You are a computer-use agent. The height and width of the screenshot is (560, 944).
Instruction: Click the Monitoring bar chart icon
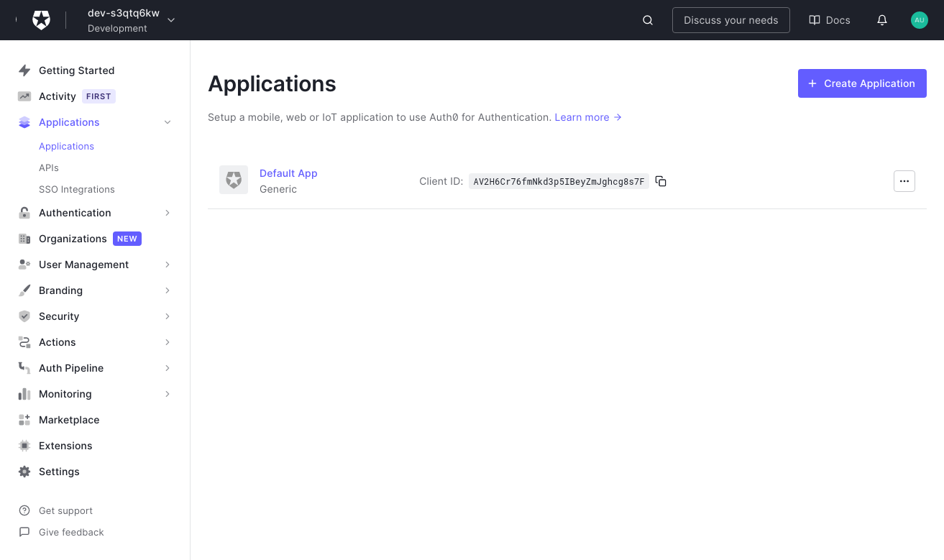[x=24, y=394]
